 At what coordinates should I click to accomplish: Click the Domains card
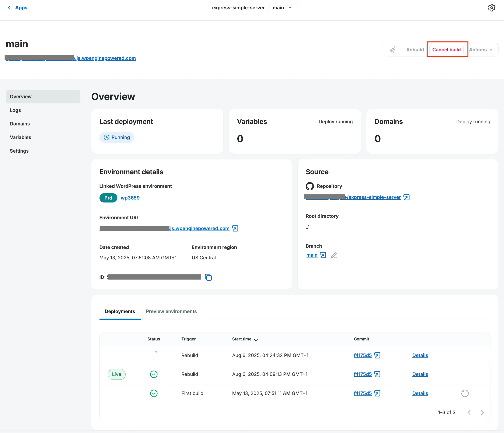pyautogui.click(x=432, y=131)
